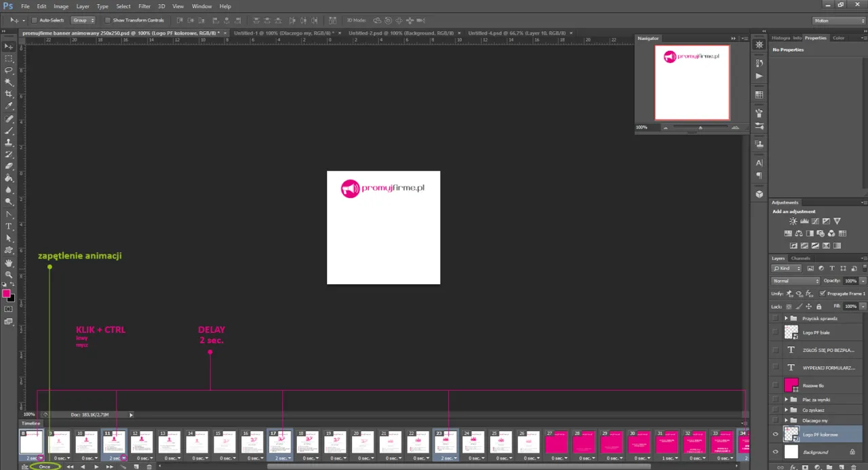868x470 pixels.
Task: Play the animation in the Timeline
Action: (x=96, y=467)
